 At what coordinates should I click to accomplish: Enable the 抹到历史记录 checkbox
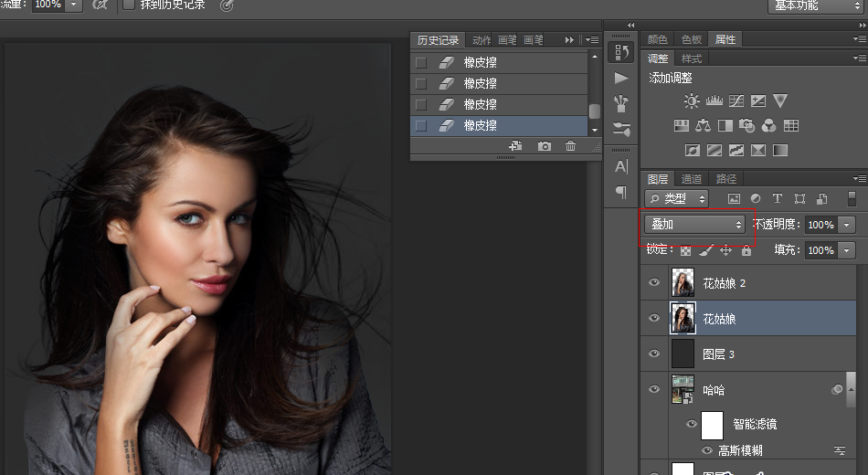click(129, 5)
